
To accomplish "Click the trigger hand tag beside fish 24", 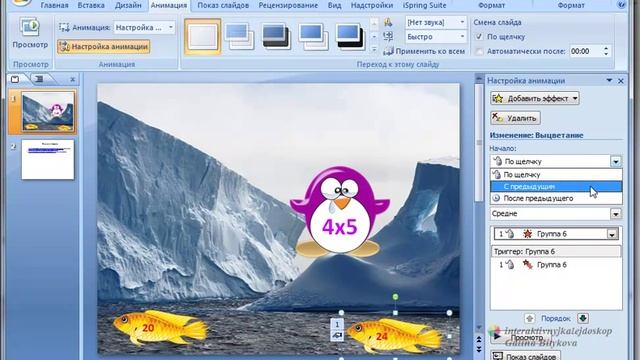I will pos(337,336).
